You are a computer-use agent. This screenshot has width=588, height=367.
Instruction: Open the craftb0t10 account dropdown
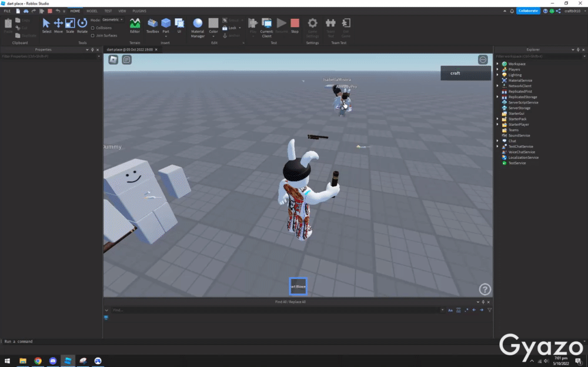pyautogui.click(x=575, y=11)
